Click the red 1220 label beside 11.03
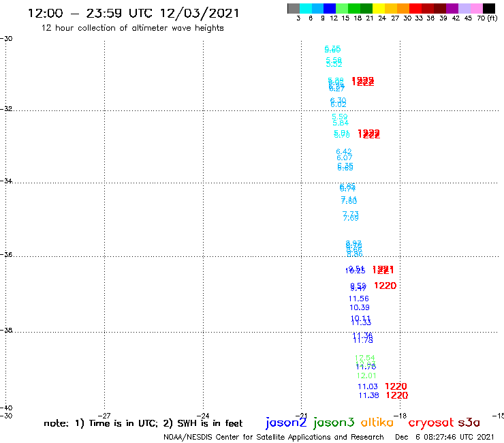This screenshot has width=504, height=443. pos(396,386)
